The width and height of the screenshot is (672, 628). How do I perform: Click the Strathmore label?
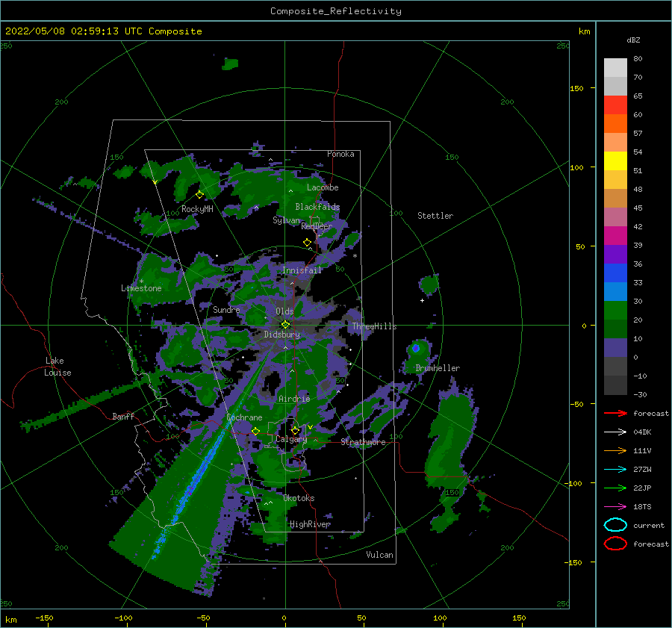(x=363, y=442)
